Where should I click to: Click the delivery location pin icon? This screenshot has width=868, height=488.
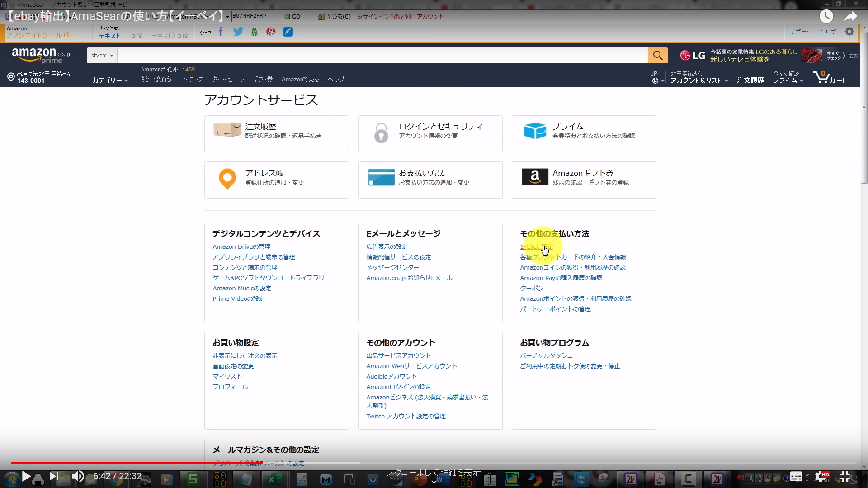11,77
